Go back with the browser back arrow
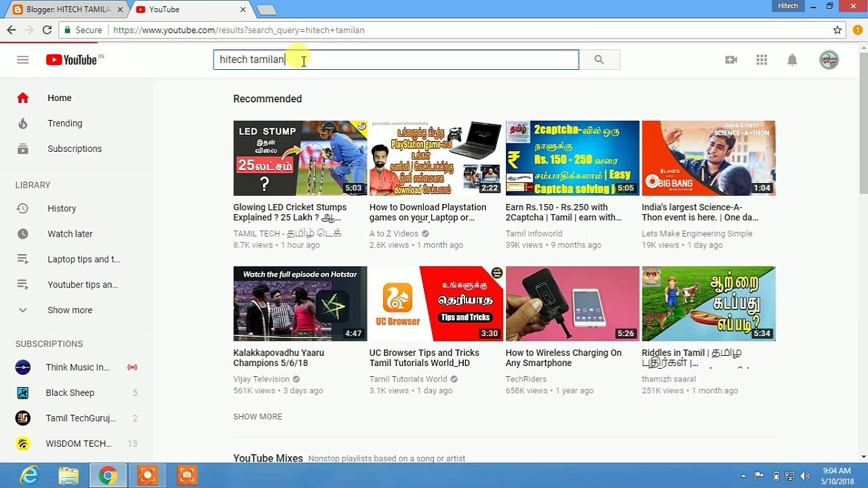 (x=11, y=30)
